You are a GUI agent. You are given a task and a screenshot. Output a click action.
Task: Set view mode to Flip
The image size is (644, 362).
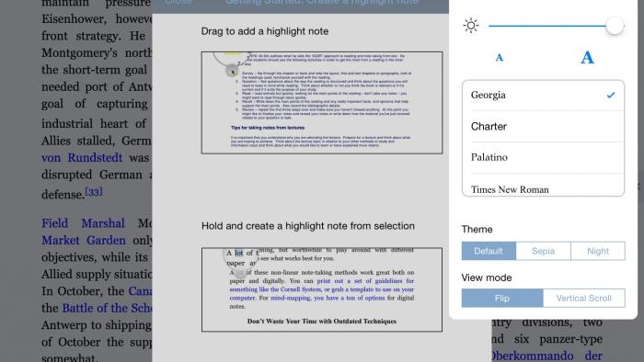[502, 298]
